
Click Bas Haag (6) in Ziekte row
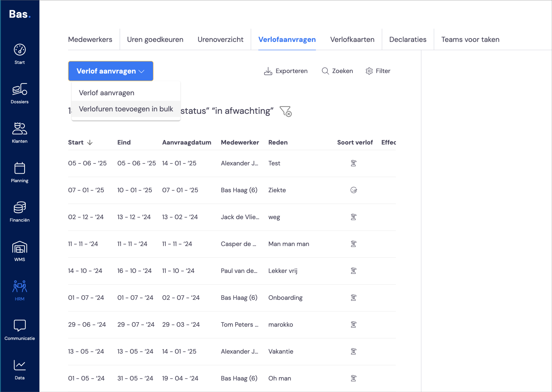pyautogui.click(x=239, y=190)
